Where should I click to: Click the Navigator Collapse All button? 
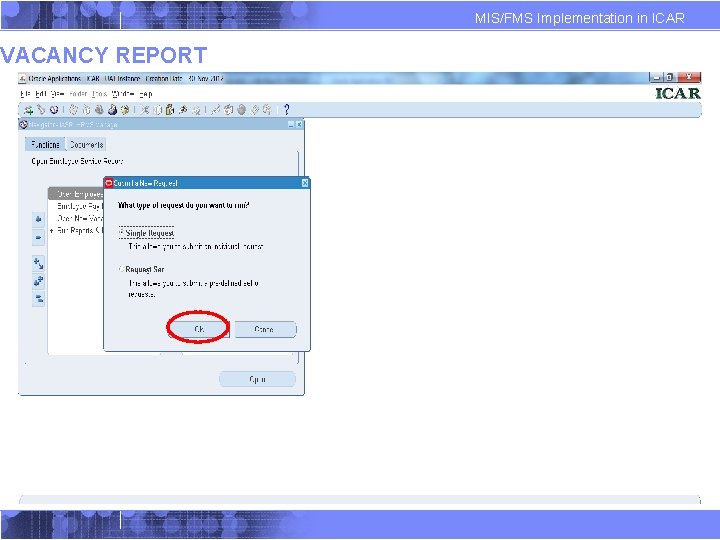point(39,298)
